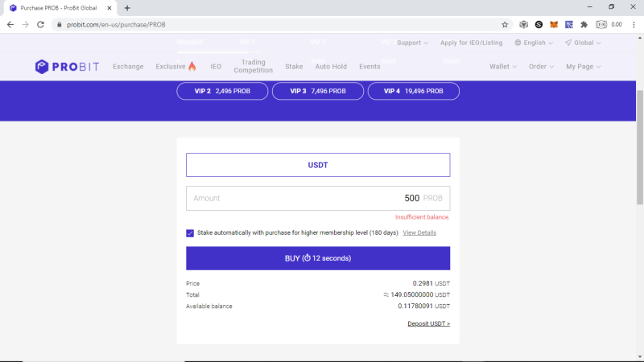Select VIP 3 7,496 PROB option

click(318, 91)
